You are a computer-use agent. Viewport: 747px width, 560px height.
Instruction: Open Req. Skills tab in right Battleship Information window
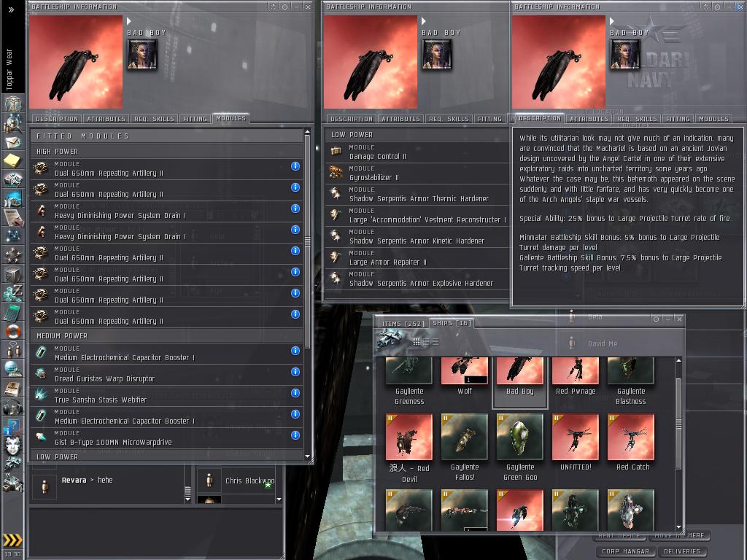[x=637, y=119]
